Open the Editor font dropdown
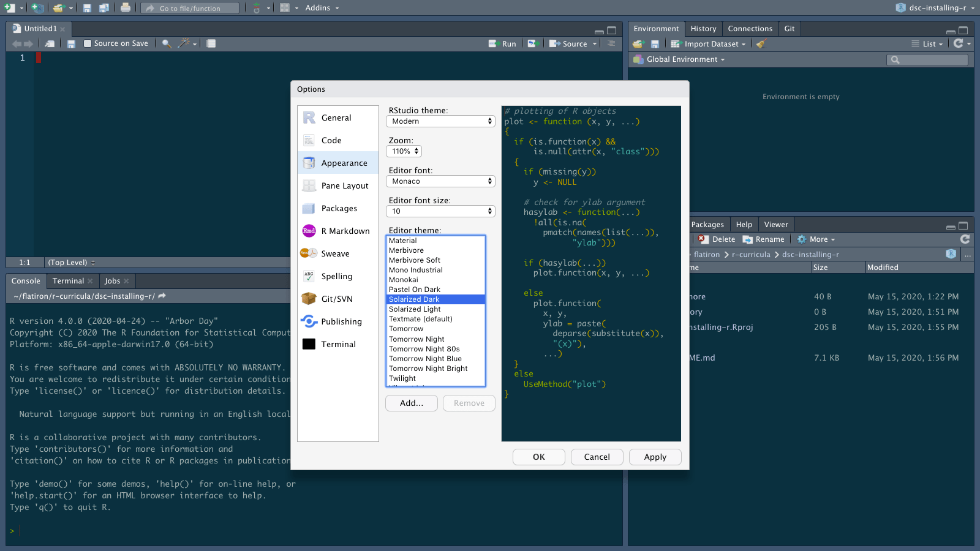This screenshot has height=551, width=980. [440, 181]
